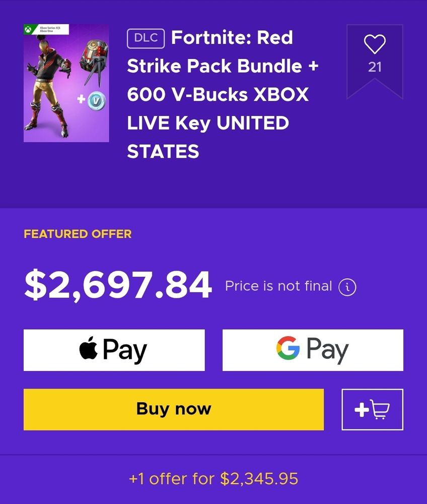Image resolution: width=427 pixels, height=504 pixels.
Task: Add item to cart with cart icon
Action: [x=373, y=409]
